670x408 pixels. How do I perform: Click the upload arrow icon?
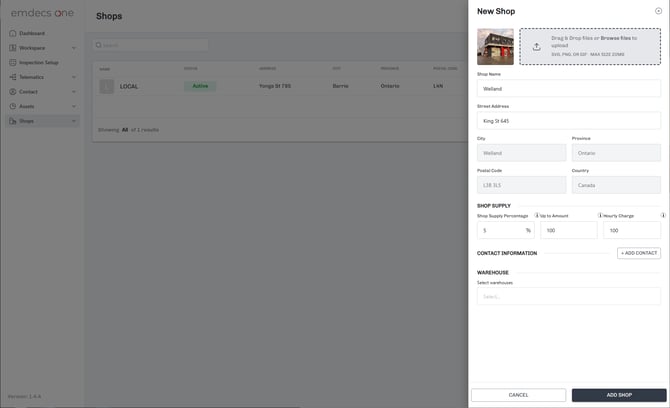537,47
